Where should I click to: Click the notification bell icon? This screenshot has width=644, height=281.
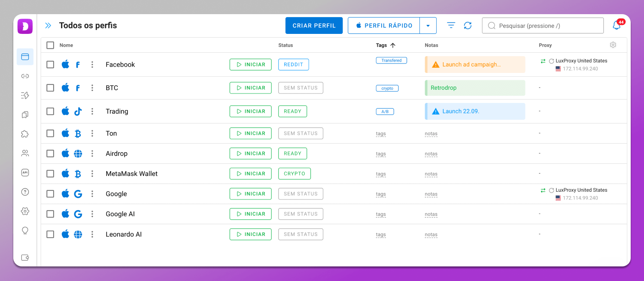pyautogui.click(x=617, y=26)
